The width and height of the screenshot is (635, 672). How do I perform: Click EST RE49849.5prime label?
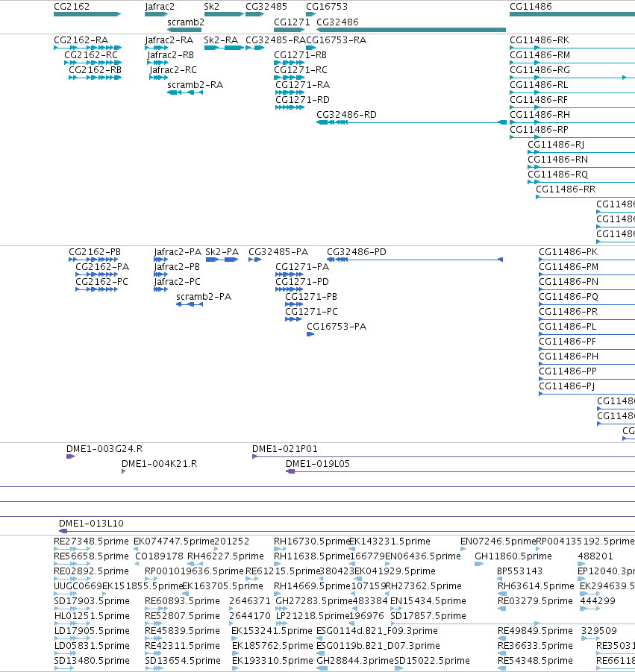[535, 631]
